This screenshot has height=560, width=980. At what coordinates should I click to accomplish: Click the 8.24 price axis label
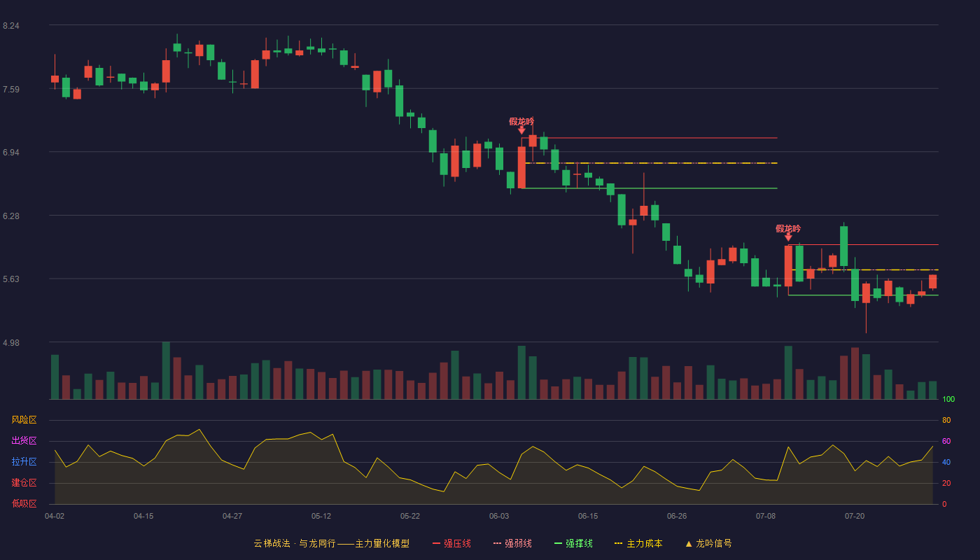(10, 26)
